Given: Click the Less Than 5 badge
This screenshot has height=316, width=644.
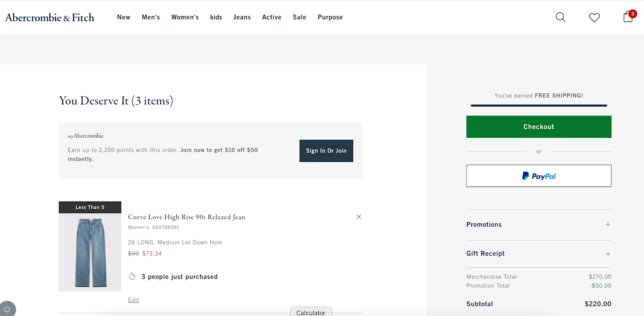Looking at the screenshot, I should click(x=90, y=207).
